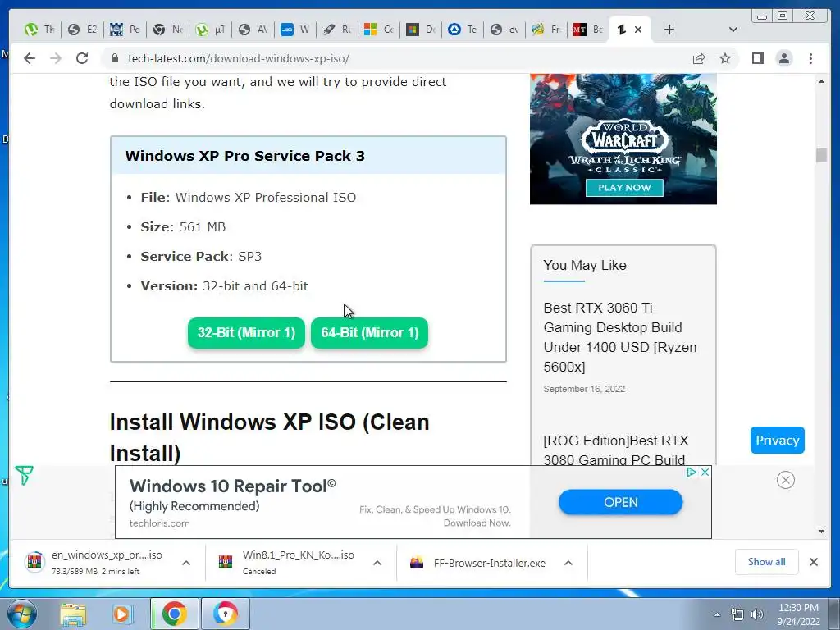Click the Windows 10 Repair Tool ad title

click(x=232, y=486)
